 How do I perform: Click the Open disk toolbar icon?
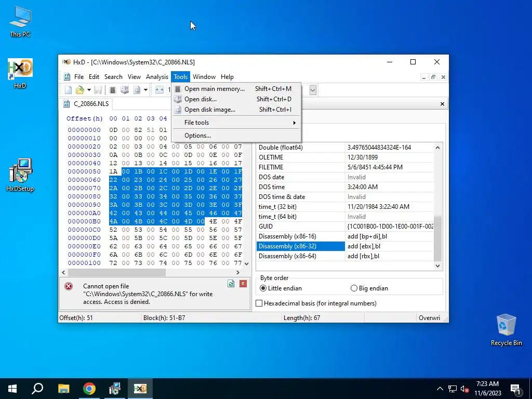[x=125, y=90]
